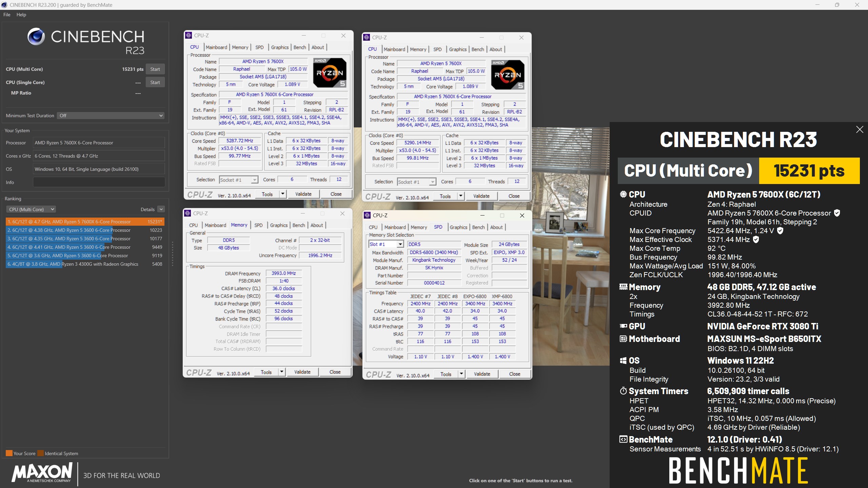Open Socket #1 selection in top-left CPU-Z

point(239,180)
